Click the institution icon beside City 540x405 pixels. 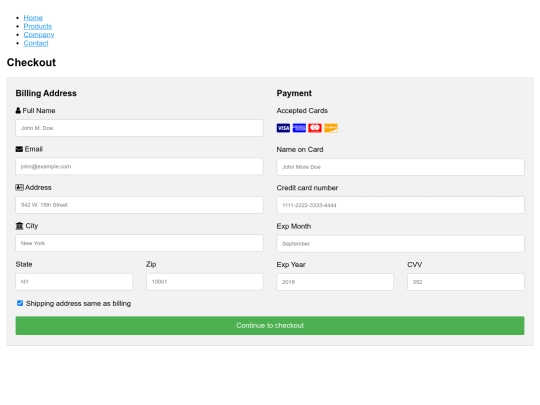pos(19,226)
